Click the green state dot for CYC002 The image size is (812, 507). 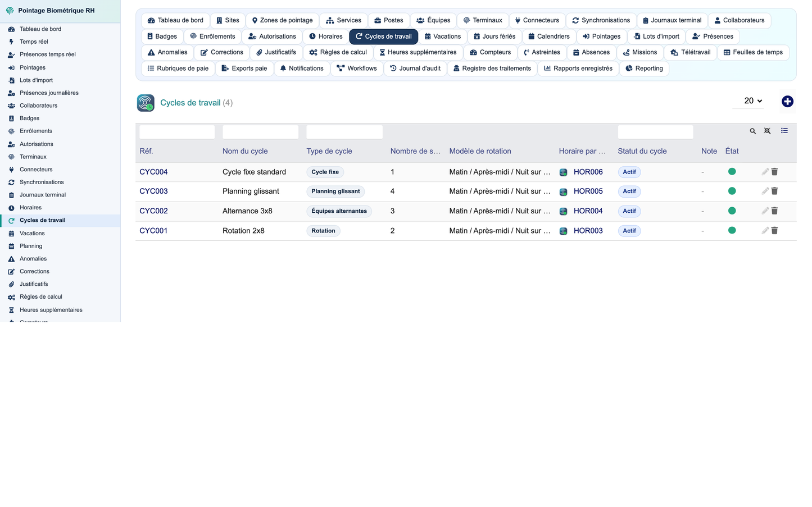coord(732,211)
